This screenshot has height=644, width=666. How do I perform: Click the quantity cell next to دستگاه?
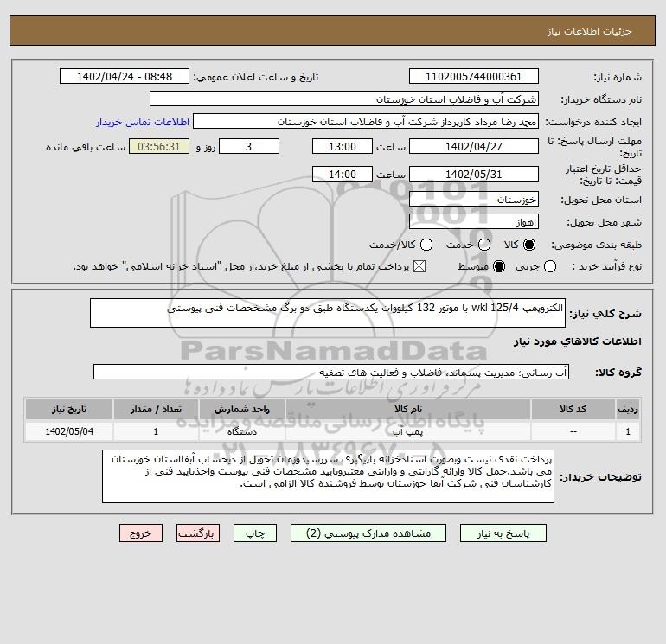coord(156,431)
